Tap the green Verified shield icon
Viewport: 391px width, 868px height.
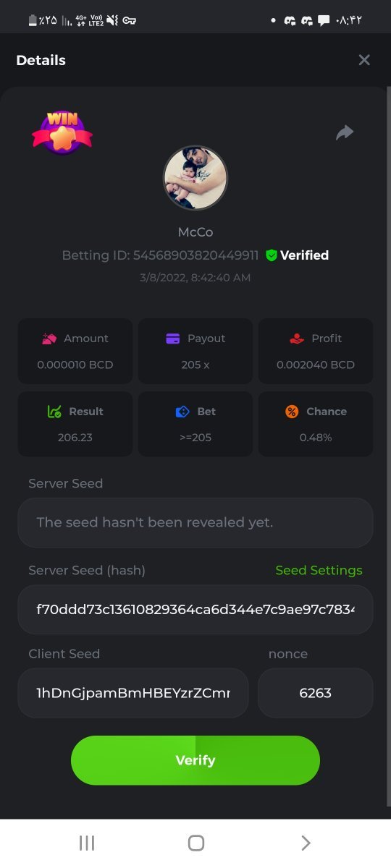(272, 255)
